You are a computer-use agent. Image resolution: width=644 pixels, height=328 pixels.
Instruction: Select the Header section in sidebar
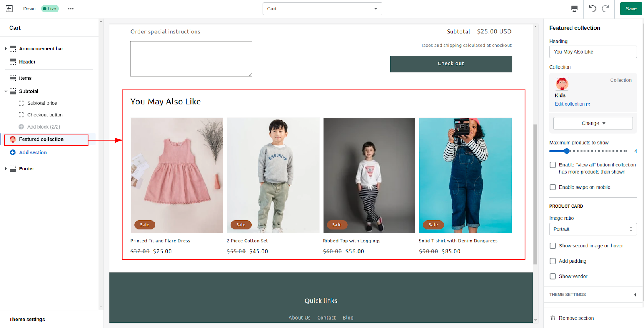pos(27,62)
